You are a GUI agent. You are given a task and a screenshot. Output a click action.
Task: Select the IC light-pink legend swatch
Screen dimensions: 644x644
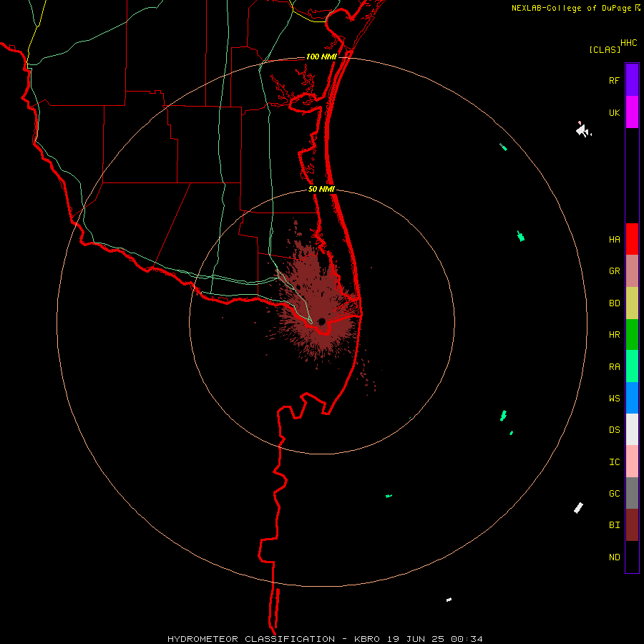pyautogui.click(x=632, y=462)
